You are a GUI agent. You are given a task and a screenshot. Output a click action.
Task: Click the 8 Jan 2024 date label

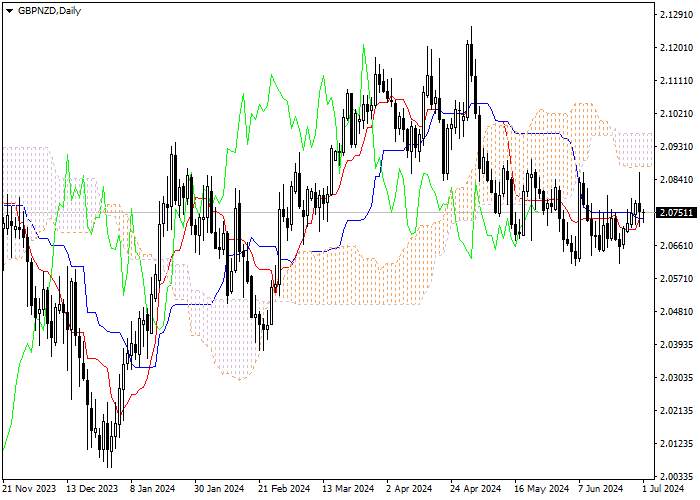(x=153, y=489)
